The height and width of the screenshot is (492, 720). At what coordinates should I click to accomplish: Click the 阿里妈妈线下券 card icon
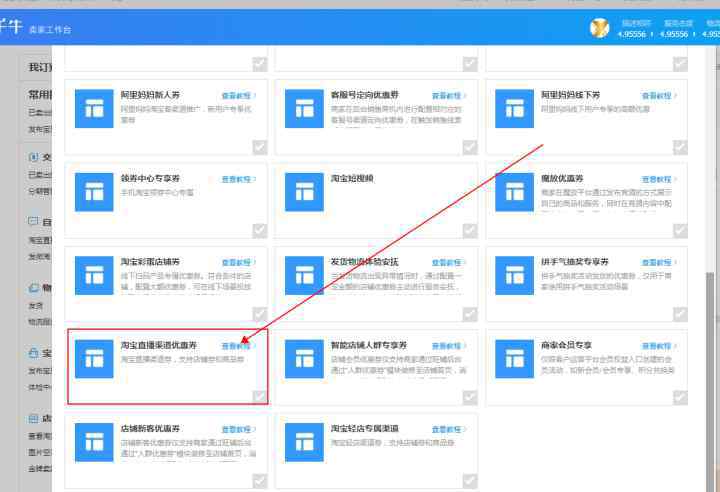(514, 108)
